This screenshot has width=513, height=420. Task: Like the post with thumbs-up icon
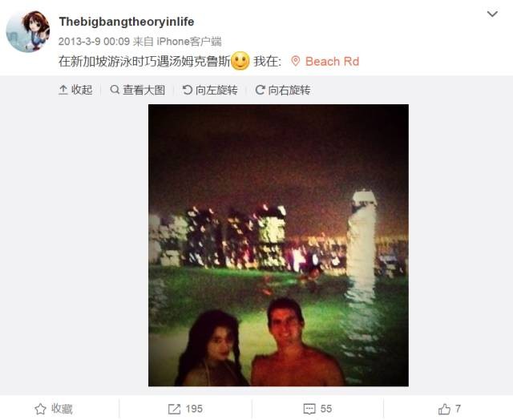444,409
